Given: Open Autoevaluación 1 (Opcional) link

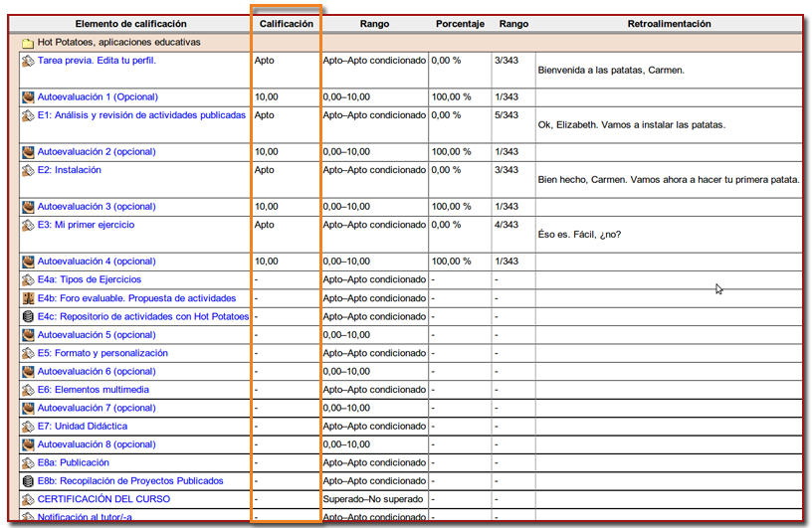Looking at the screenshot, I should 98,96.
